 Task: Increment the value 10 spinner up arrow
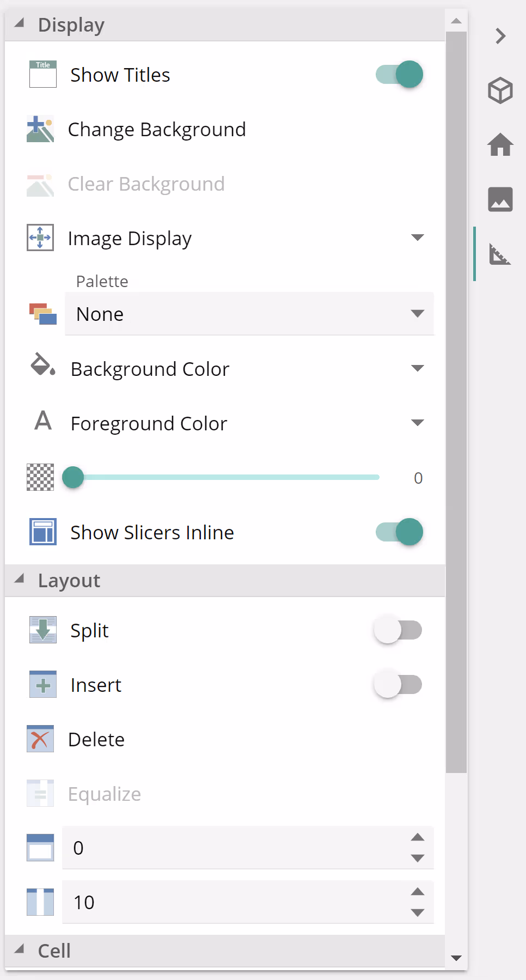tap(417, 892)
